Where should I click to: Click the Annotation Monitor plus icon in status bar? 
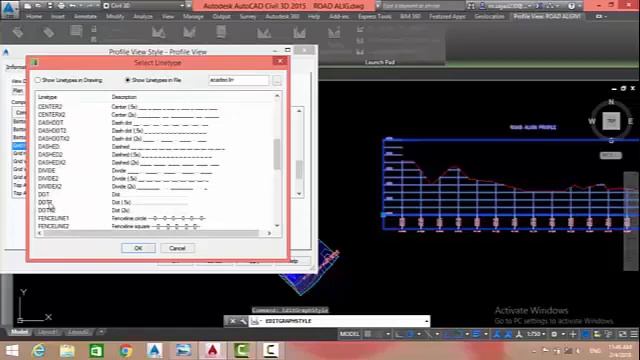point(573,334)
